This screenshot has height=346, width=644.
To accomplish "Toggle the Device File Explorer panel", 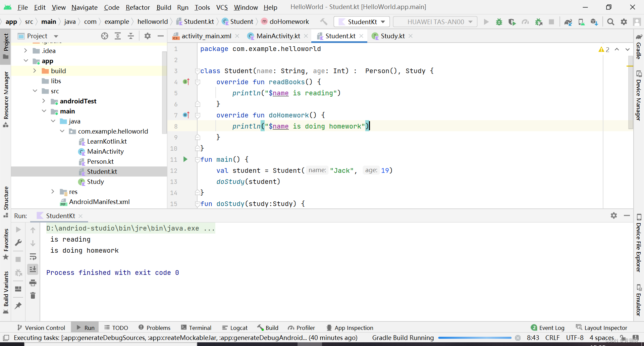I will [639, 243].
